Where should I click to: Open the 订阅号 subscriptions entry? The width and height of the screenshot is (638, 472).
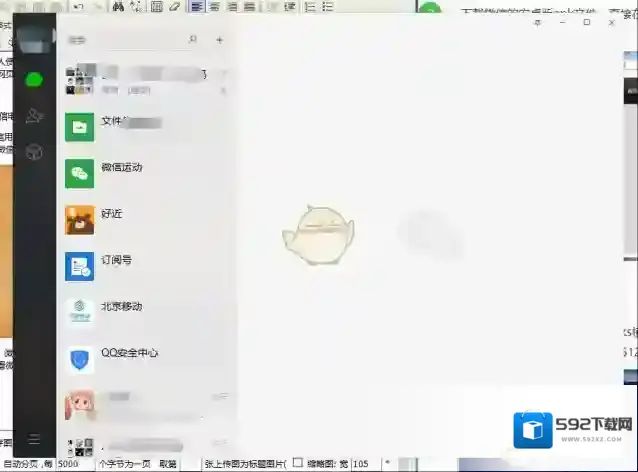(x=146, y=267)
